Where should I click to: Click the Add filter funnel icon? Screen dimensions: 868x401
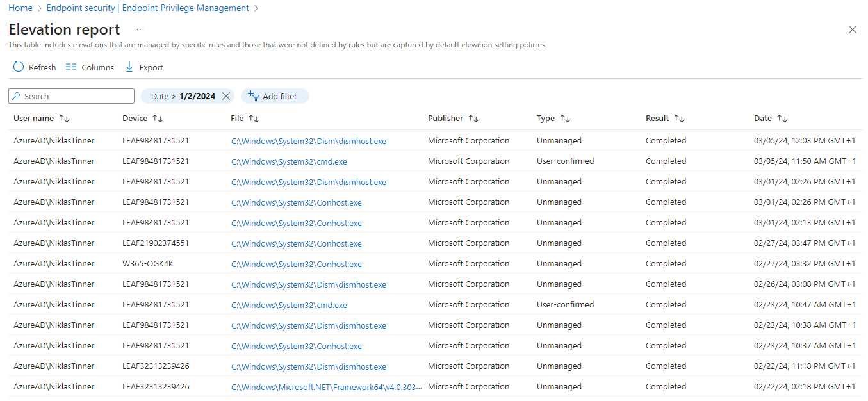pos(252,96)
